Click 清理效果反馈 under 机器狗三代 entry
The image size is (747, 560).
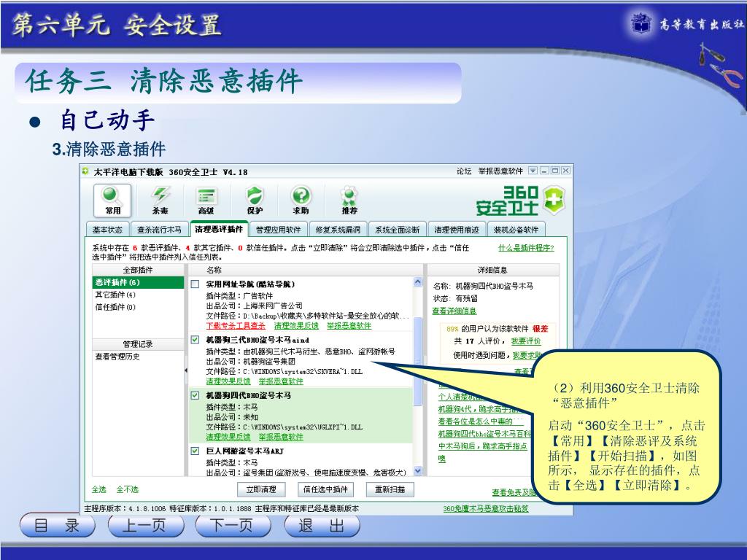(x=228, y=381)
